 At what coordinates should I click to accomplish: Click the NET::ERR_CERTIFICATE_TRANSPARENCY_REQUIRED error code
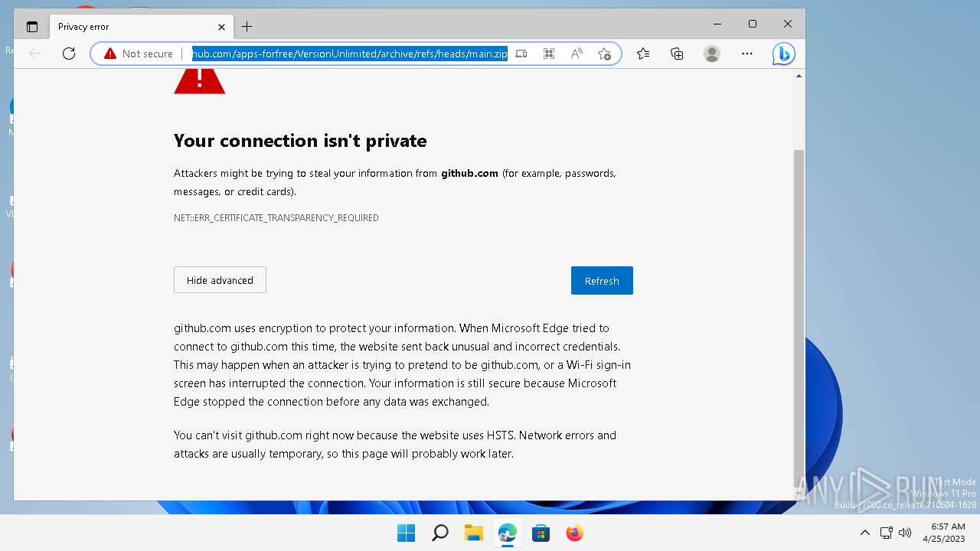pyautogui.click(x=276, y=218)
